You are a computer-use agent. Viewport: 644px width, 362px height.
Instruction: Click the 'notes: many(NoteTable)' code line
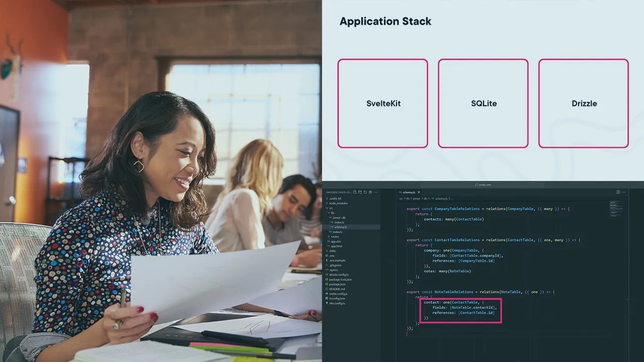[x=447, y=271]
